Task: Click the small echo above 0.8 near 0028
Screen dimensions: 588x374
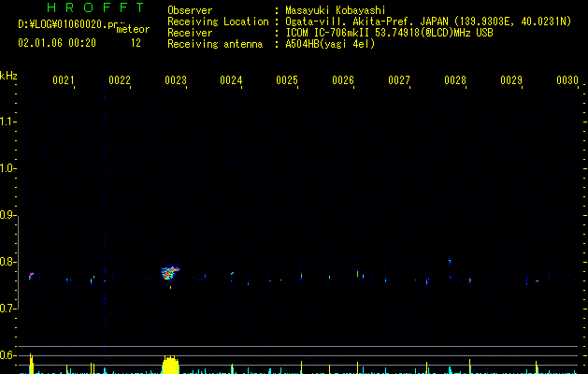Action: (x=450, y=262)
